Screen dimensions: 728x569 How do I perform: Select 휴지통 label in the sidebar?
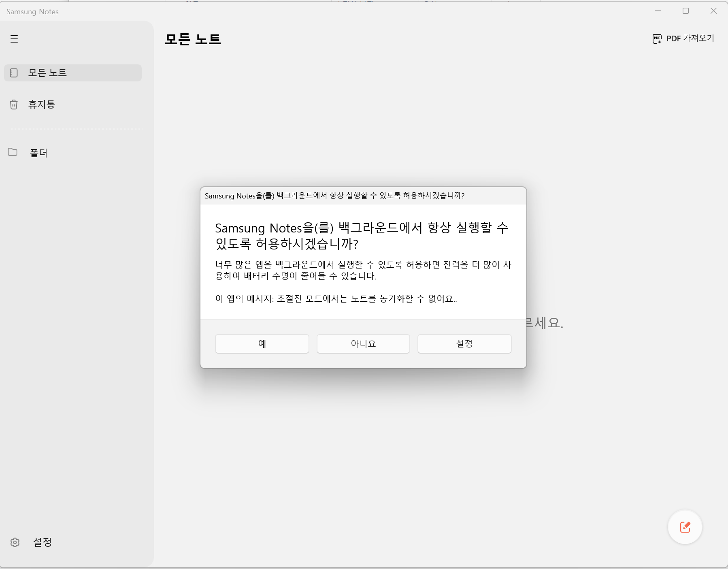pyautogui.click(x=41, y=104)
